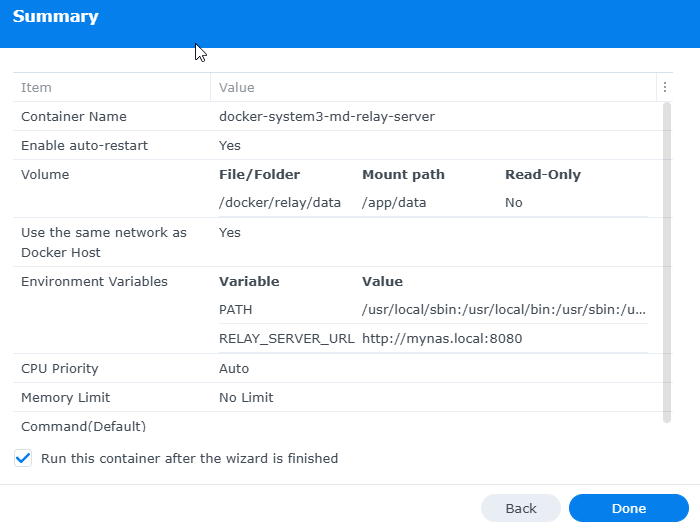Screen dimensions: 700x529
Task: Click the Read-Only sub-header
Action: coord(543,175)
